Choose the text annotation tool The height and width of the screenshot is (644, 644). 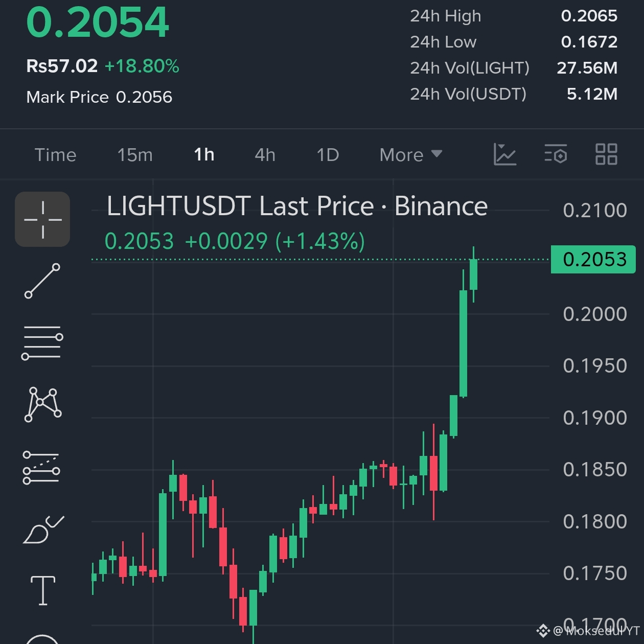(x=43, y=590)
